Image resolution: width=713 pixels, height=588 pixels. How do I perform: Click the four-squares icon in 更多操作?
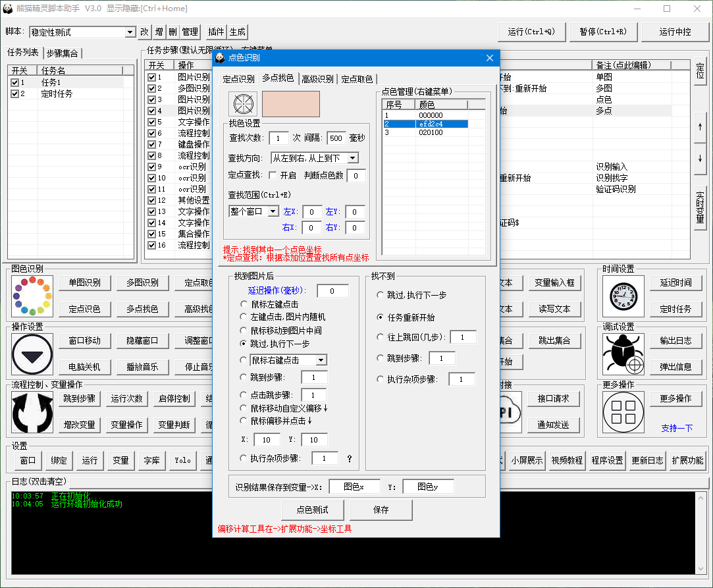point(623,412)
